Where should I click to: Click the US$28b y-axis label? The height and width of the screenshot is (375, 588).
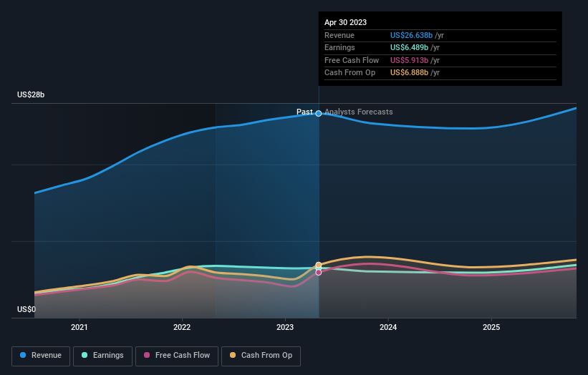click(x=31, y=94)
